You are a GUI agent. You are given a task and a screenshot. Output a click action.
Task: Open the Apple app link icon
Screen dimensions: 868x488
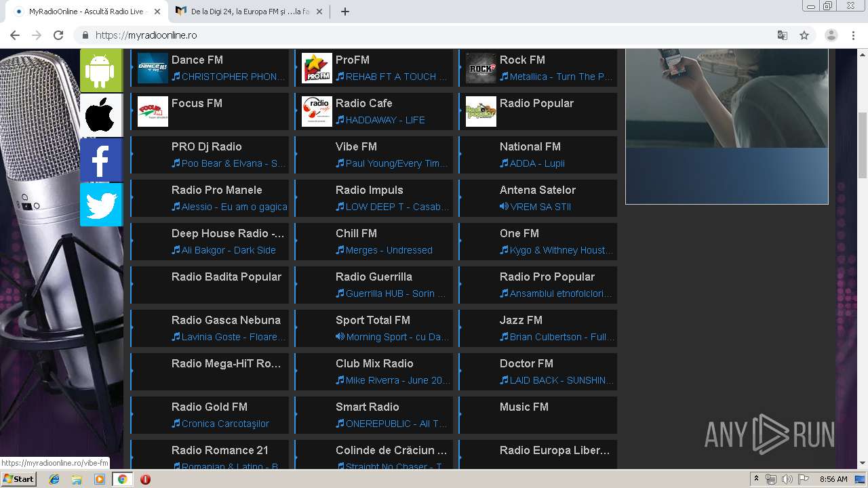(101, 115)
